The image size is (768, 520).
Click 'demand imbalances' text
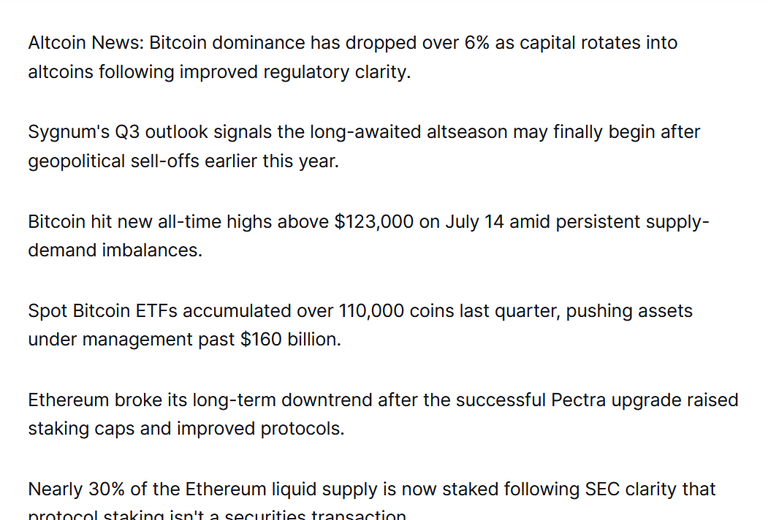click(x=113, y=251)
